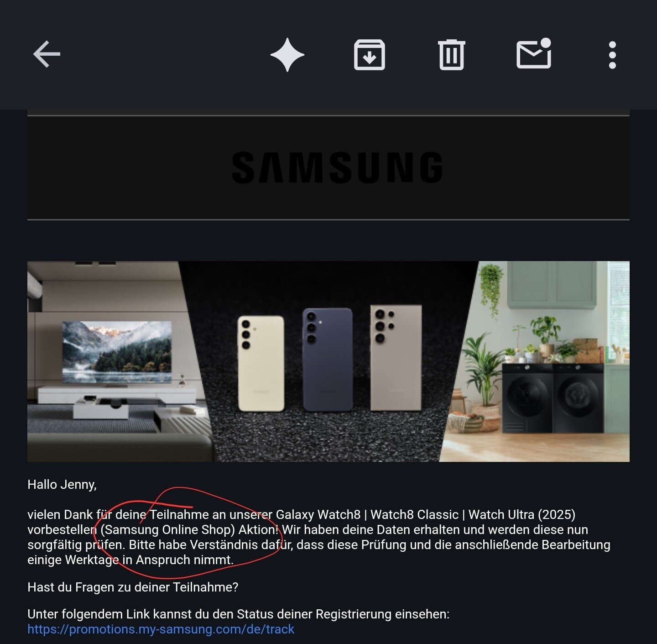Mark the email as unread
657x644 pixels.
(534, 53)
